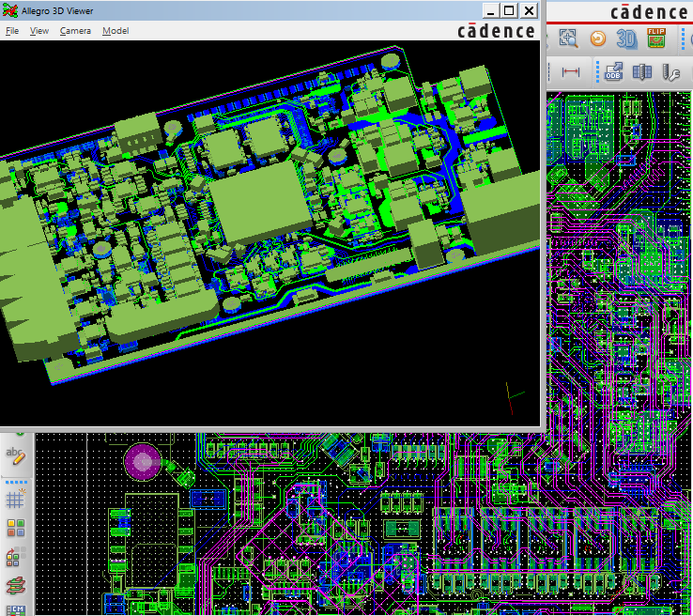Image resolution: width=693 pixels, height=616 pixels.
Task: Click the purple circular via pad in layout
Action: (x=143, y=462)
